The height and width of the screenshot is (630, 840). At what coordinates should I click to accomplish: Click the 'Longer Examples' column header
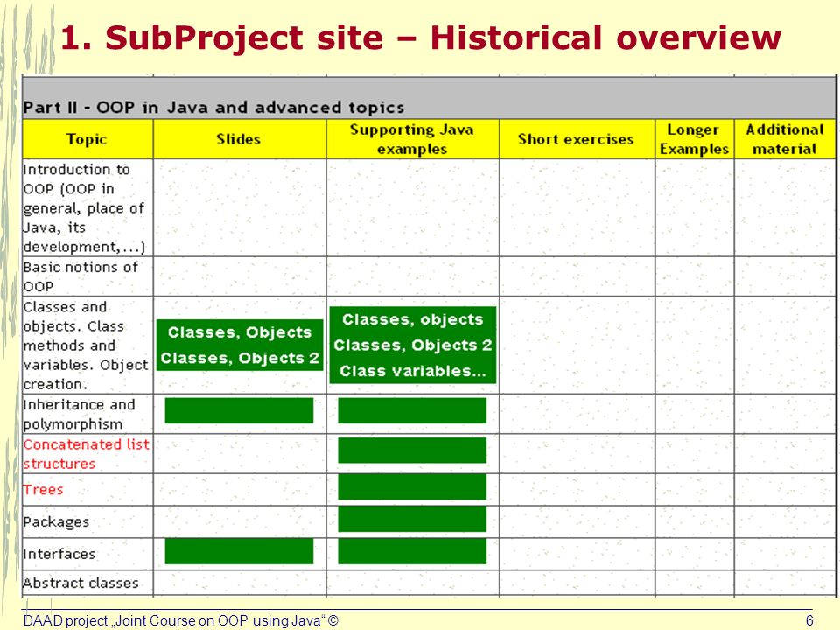click(x=694, y=139)
